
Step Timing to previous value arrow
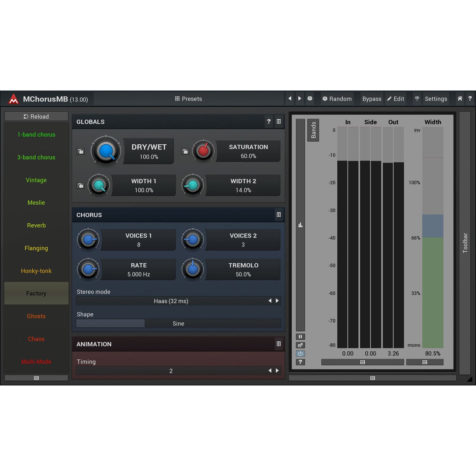pyautogui.click(x=270, y=371)
